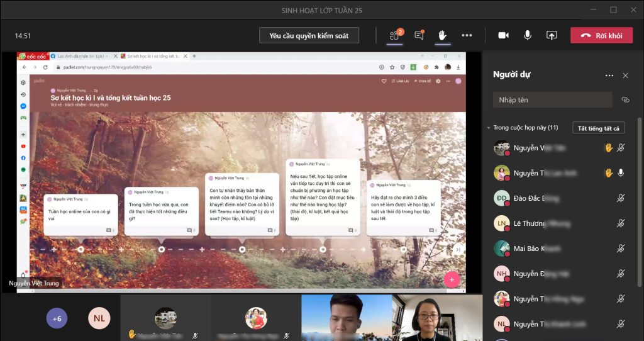Copy the meeting join link icon
The width and height of the screenshot is (644, 341).
coord(625,99)
